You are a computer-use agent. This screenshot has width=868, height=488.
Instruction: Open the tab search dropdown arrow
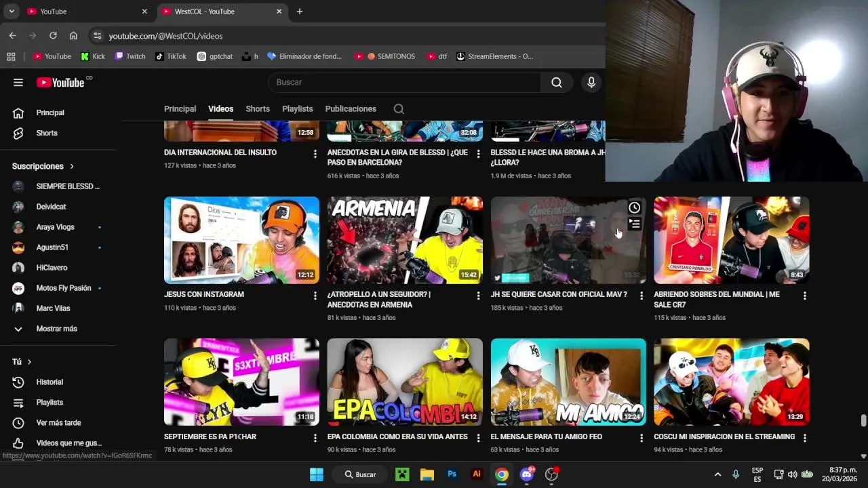tap(12, 12)
